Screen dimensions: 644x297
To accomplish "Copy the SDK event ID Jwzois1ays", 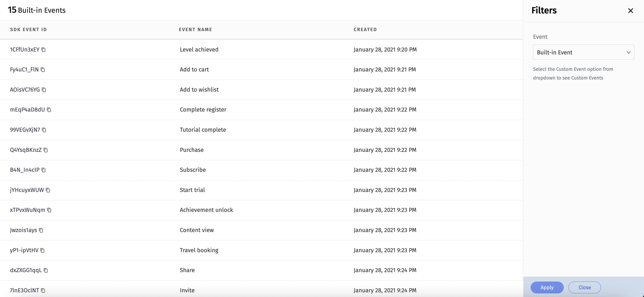I will tap(41, 230).
